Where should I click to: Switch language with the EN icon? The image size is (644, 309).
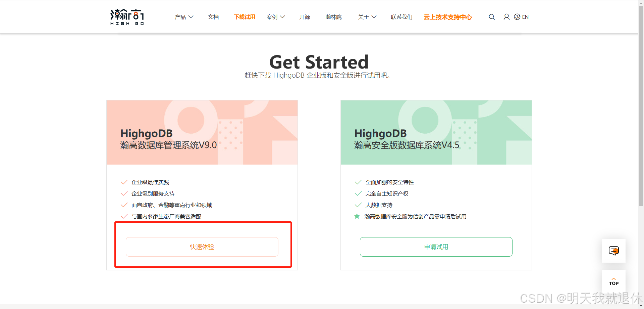click(521, 17)
